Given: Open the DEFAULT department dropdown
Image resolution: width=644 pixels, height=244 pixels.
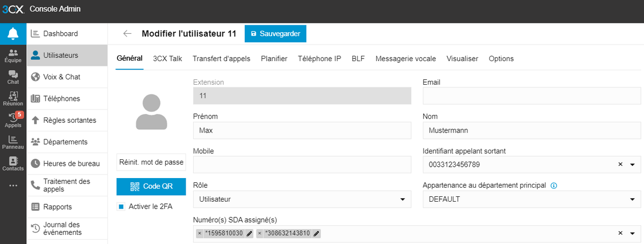Looking at the screenshot, I should pos(632,199).
